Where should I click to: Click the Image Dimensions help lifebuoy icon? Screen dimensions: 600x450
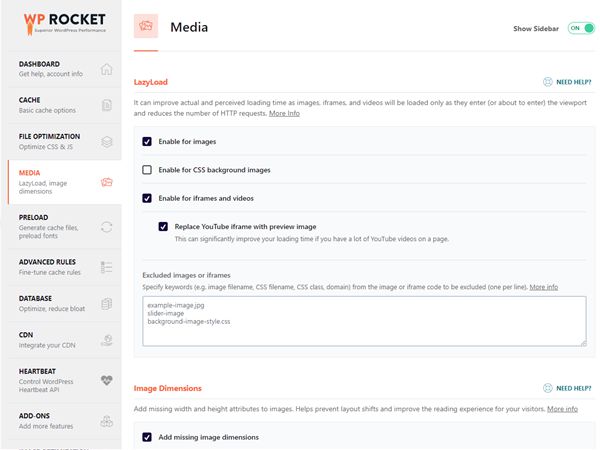548,388
